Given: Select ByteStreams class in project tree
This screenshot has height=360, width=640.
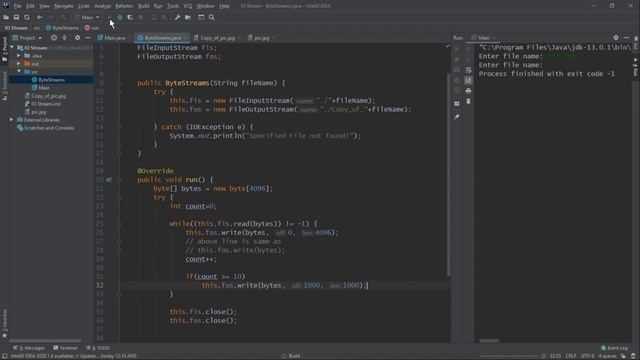Looking at the screenshot, I should (x=51, y=80).
